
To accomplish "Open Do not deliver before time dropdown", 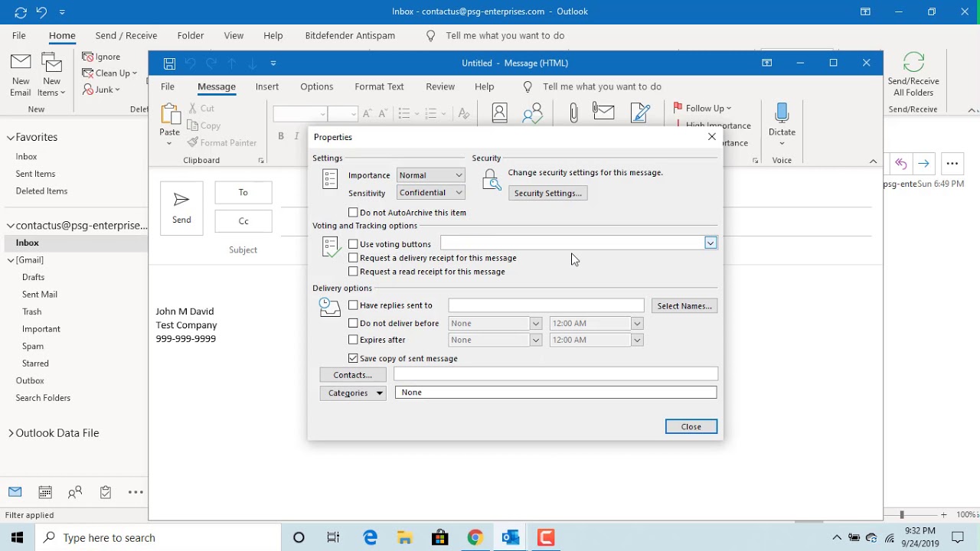I will pyautogui.click(x=637, y=324).
